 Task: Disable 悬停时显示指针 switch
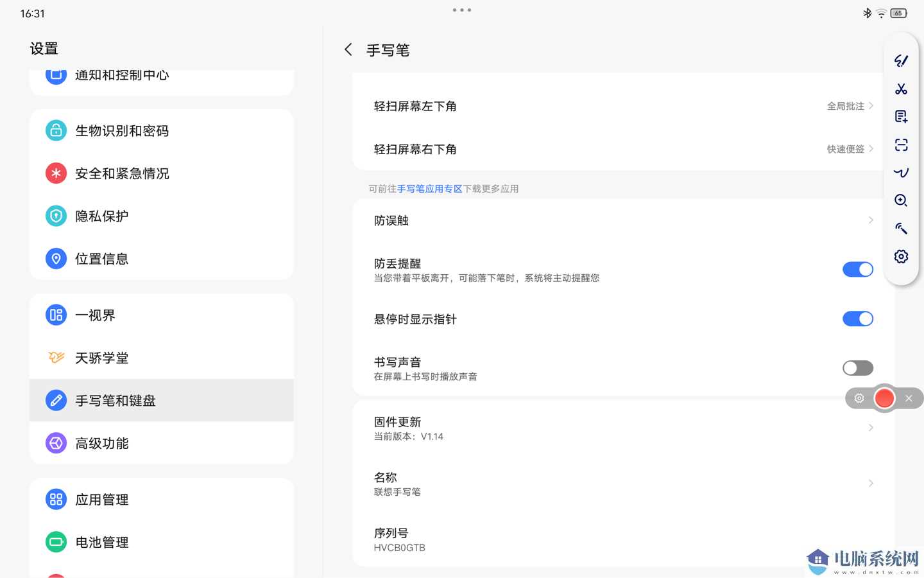[857, 319]
